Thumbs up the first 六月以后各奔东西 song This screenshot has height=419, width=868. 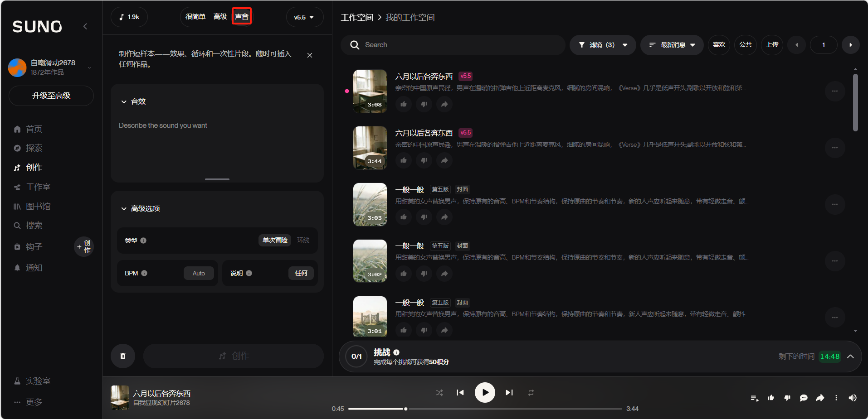coord(403,104)
